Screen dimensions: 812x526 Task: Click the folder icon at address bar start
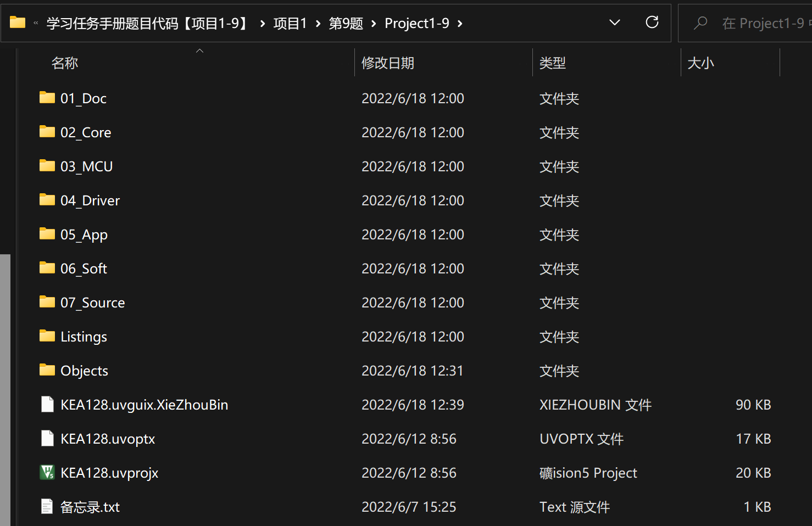(x=18, y=23)
